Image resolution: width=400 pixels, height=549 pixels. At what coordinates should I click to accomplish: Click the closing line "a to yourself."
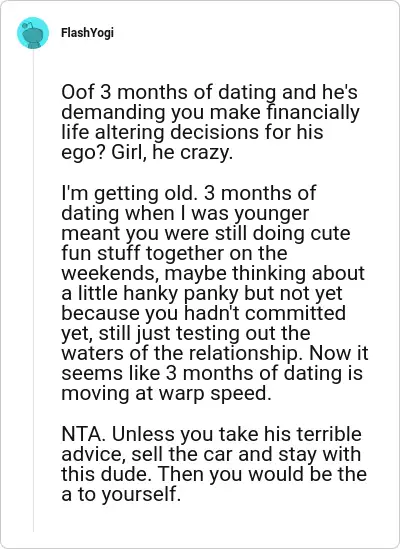[121, 494]
